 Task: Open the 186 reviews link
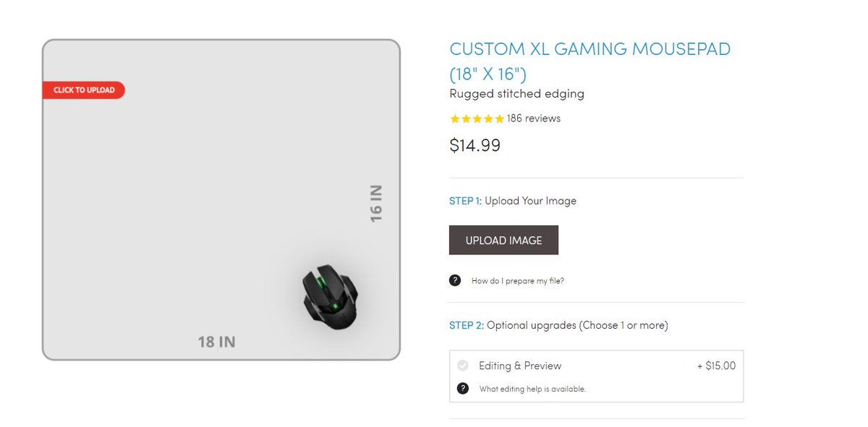[x=534, y=118]
